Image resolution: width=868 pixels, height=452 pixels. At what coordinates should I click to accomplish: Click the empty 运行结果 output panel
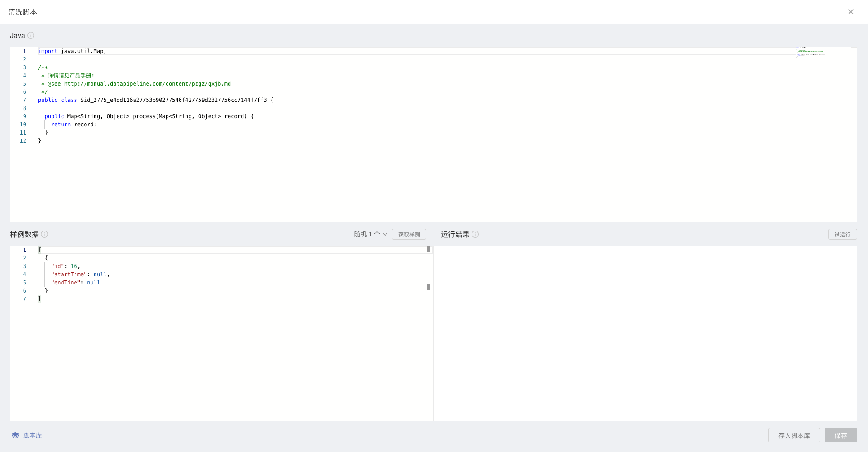click(645, 333)
